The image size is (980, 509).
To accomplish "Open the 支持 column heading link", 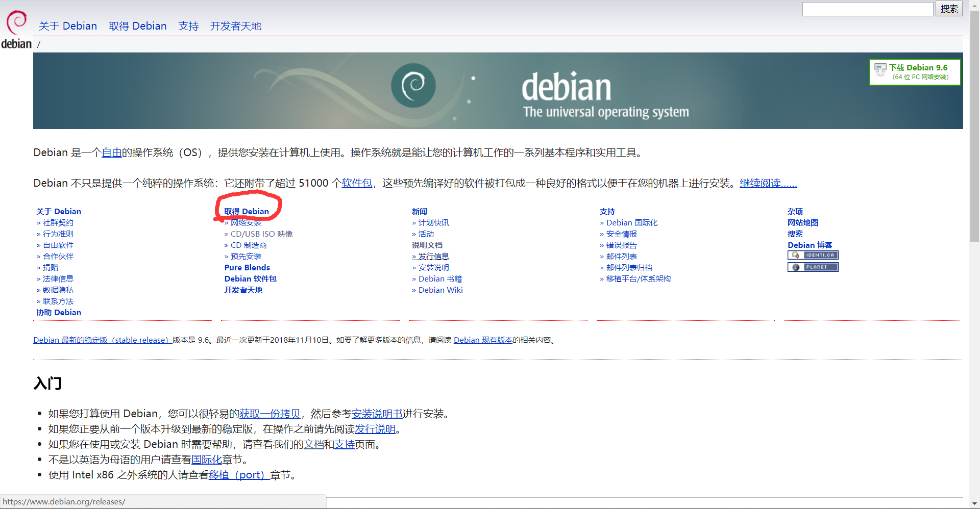I will 607,211.
